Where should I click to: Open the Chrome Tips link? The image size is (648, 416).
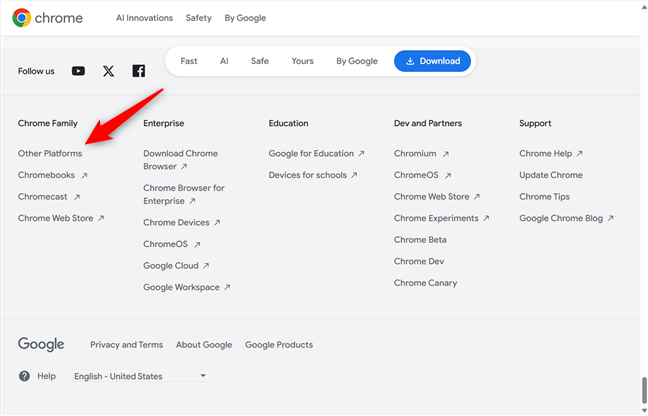(x=544, y=197)
